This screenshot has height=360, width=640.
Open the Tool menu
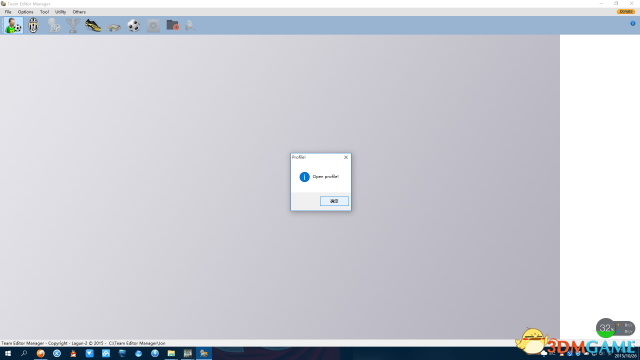point(44,12)
